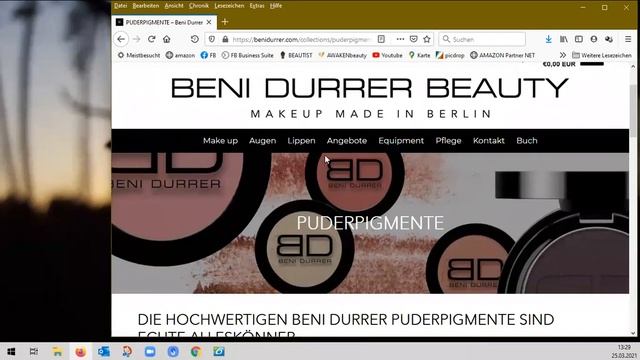Open the picdrop bookmark
Image resolution: width=640 pixels, height=360 pixels.
(450, 55)
